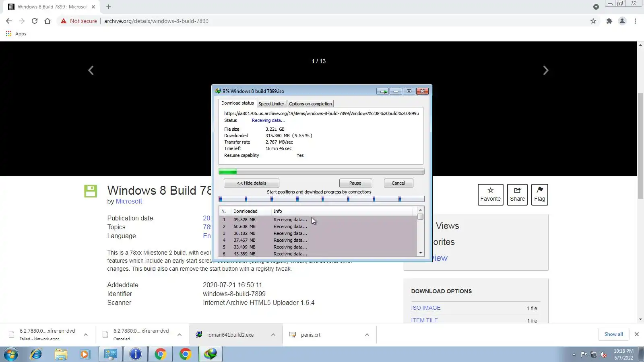
Task: Flag this archive item
Action: click(x=540, y=195)
